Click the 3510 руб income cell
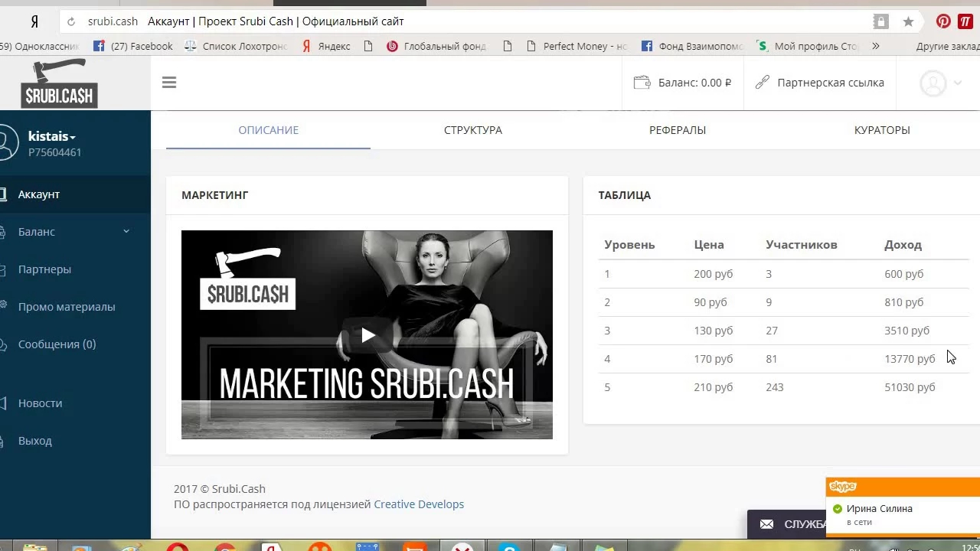Viewport: 980px width, 551px height. [x=906, y=331]
